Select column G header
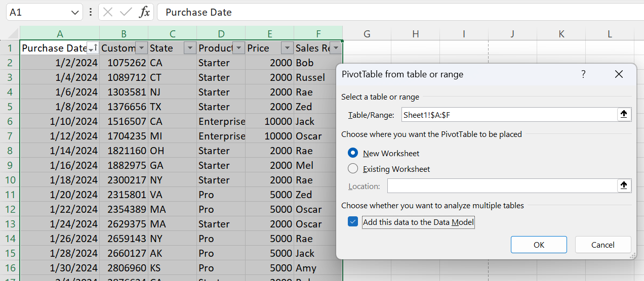The width and height of the screenshot is (644, 281). (x=367, y=34)
